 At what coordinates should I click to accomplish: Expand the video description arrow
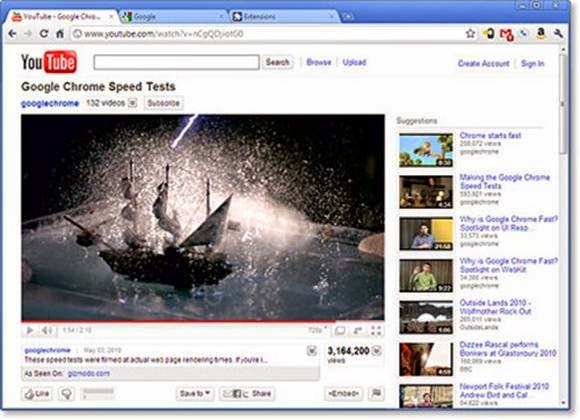(311, 350)
